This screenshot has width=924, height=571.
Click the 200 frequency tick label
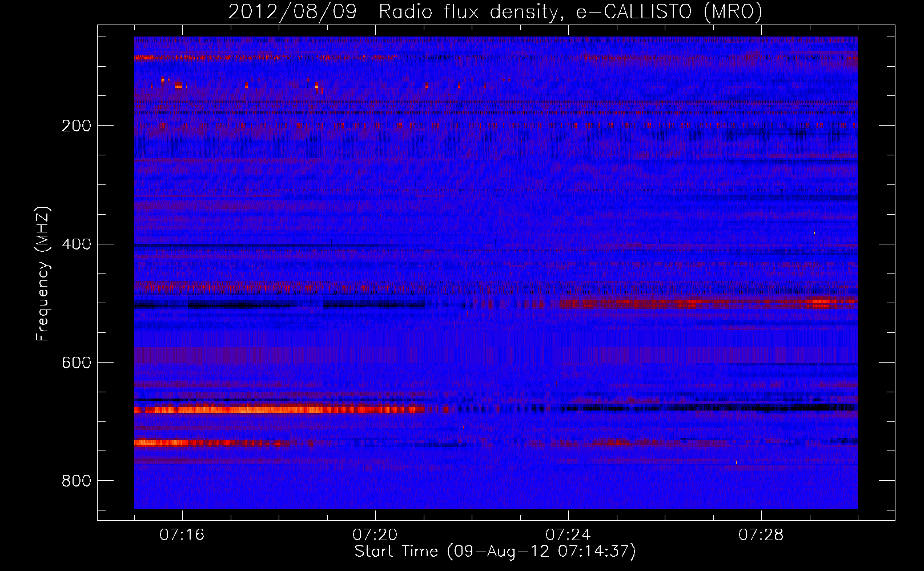coord(77,126)
